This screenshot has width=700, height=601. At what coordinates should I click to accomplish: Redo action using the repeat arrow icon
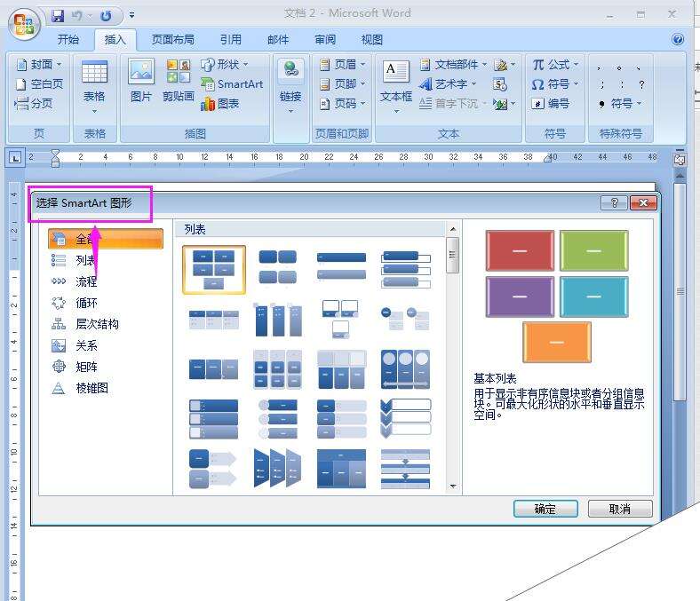click(x=107, y=16)
